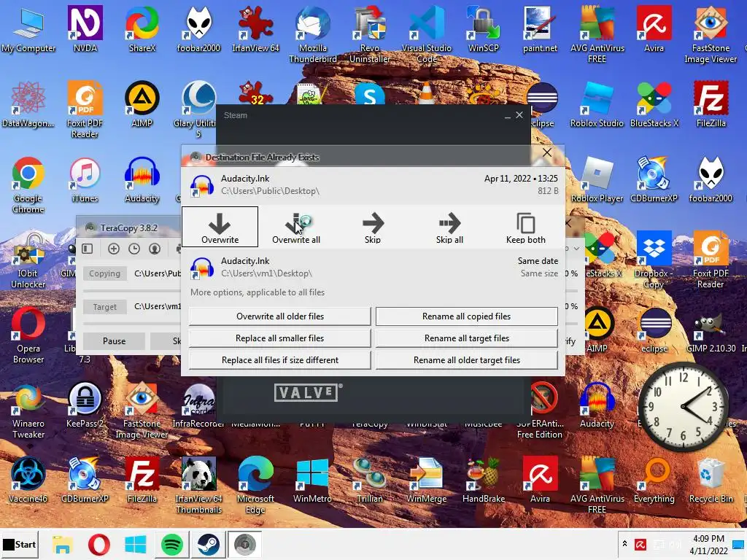Launch Roblox Studio icon
Screen dimensions: 747x560
pyautogui.click(x=597, y=104)
